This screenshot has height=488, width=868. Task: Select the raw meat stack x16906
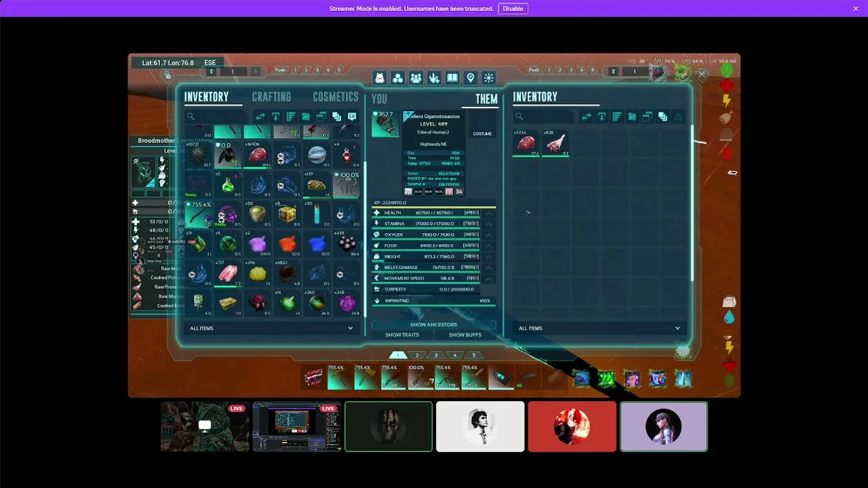[x=258, y=155]
